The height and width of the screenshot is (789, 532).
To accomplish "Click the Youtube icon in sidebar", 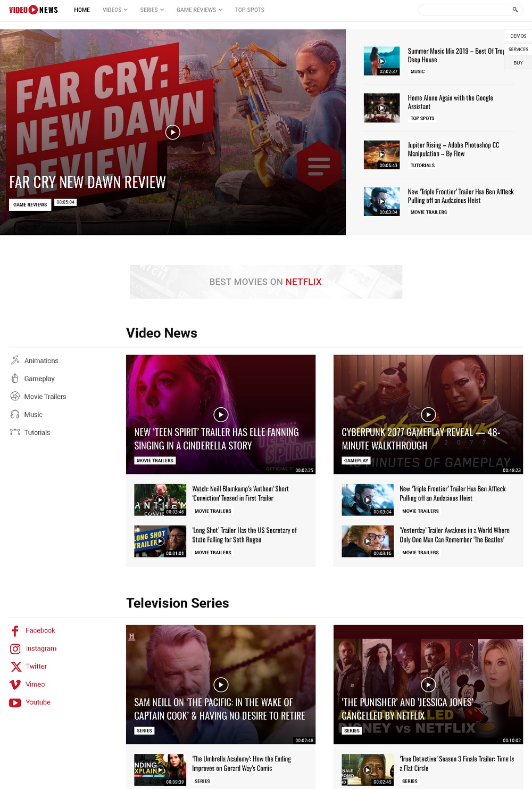I will pyautogui.click(x=15, y=703).
